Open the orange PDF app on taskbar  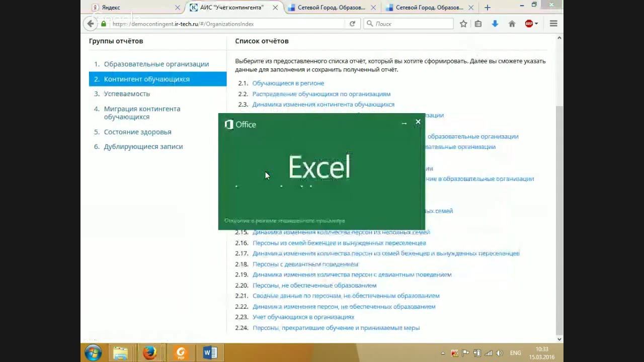[x=181, y=353]
